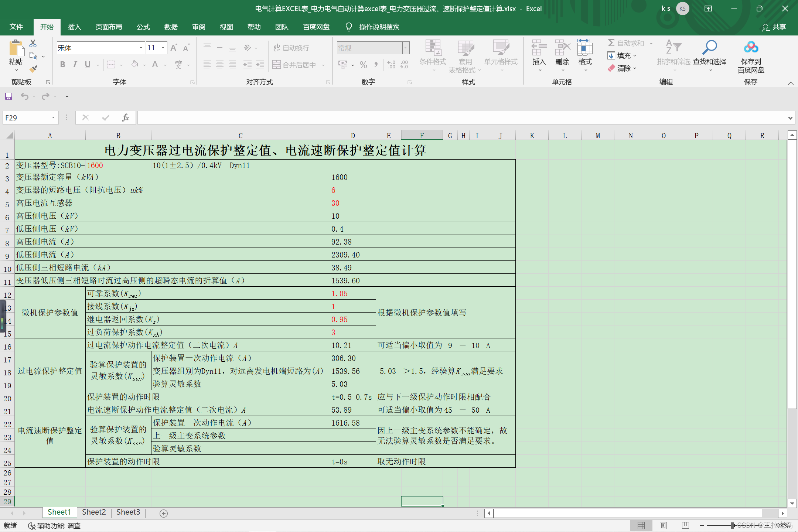This screenshot has width=798, height=532.
Task: Switch to Sheet2 worksheet tab
Action: coord(94,512)
